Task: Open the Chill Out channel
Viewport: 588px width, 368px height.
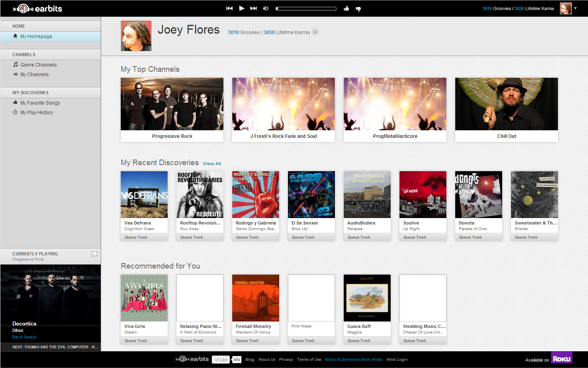Action: (x=507, y=110)
